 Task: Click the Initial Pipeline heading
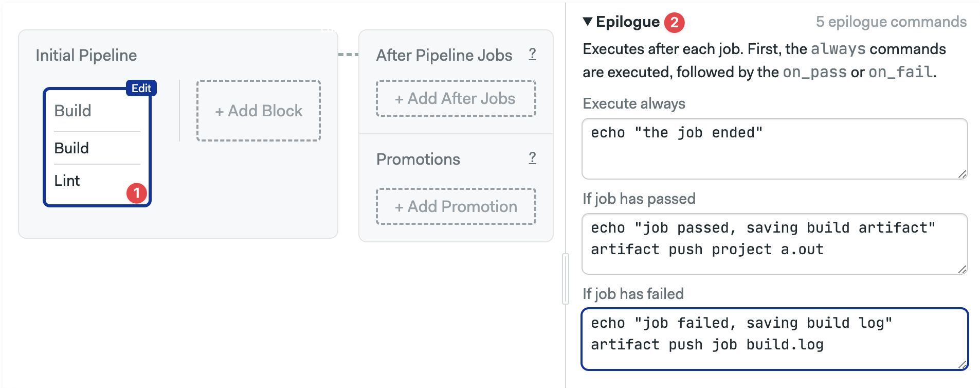[86, 55]
